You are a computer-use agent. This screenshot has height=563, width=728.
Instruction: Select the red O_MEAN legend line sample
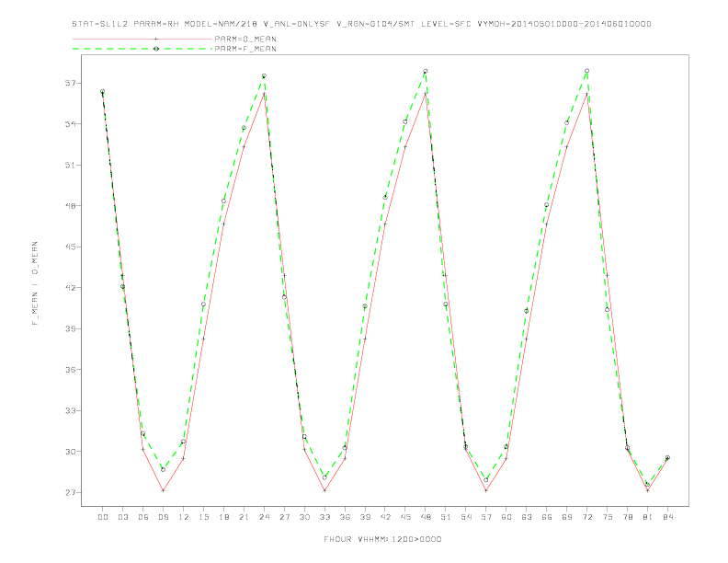[x=142, y=39]
